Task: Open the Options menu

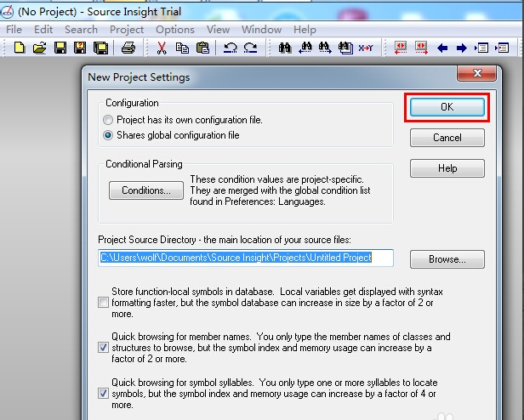Action: click(x=174, y=29)
